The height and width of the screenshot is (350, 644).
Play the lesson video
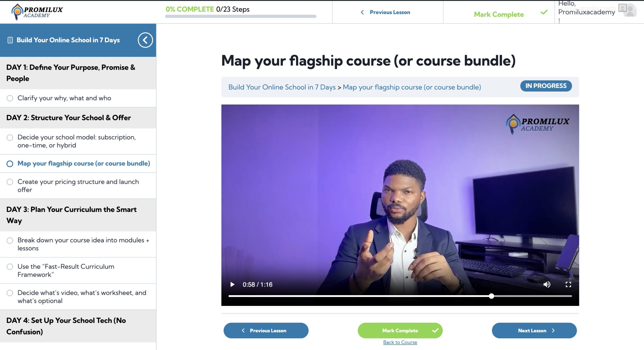(232, 285)
